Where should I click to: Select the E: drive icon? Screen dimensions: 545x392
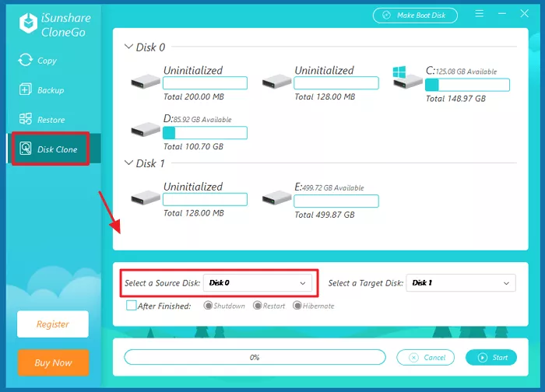[x=276, y=198]
